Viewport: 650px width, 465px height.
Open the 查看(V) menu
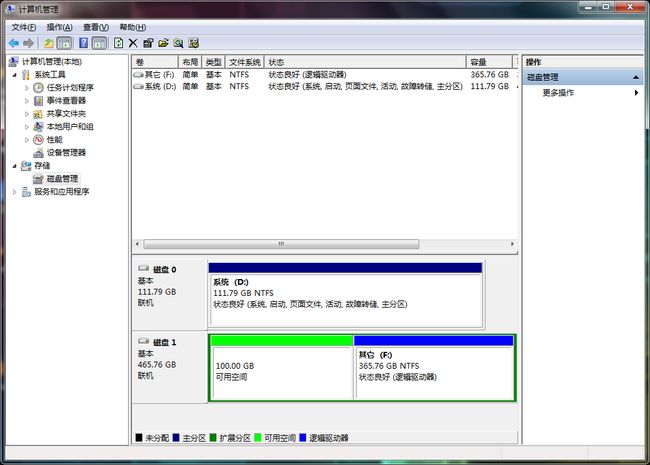[96, 27]
